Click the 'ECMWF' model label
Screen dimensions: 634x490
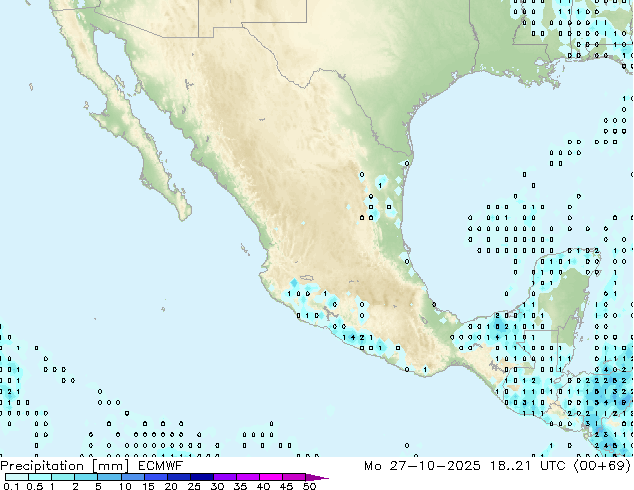pyautogui.click(x=160, y=466)
